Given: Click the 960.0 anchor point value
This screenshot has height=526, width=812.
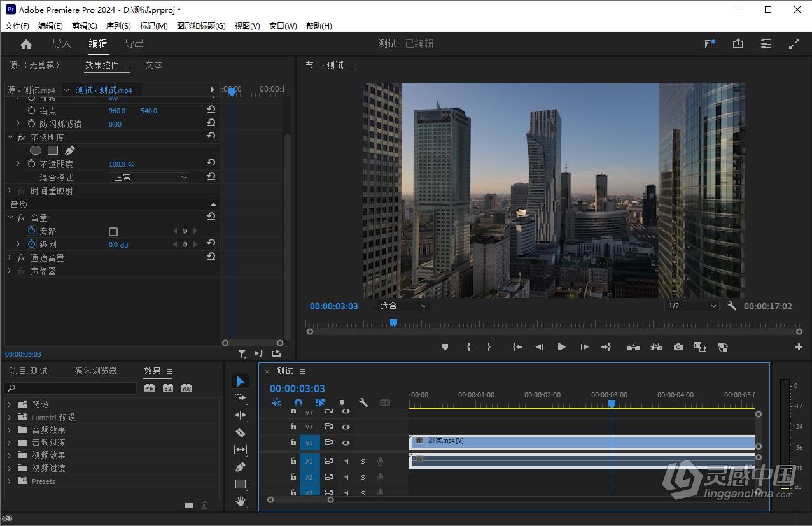Looking at the screenshot, I should (117, 111).
